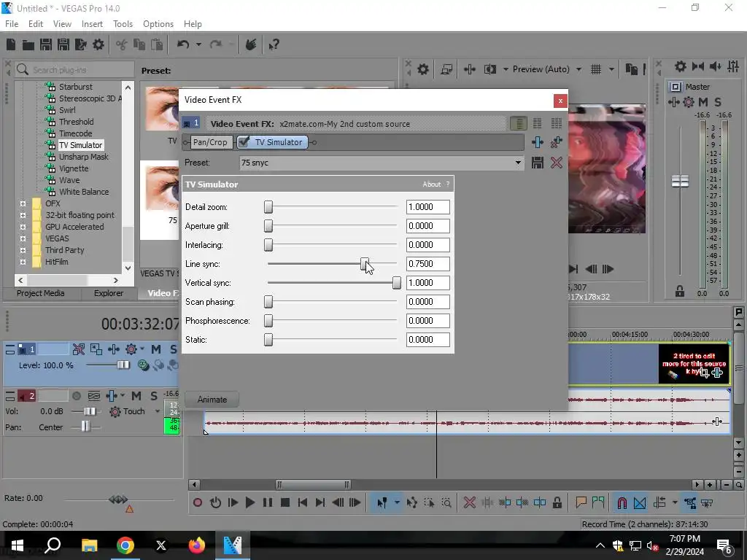
Task: Mute audio track 2 with M
Action: pyautogui.click(x=136, y=396)
